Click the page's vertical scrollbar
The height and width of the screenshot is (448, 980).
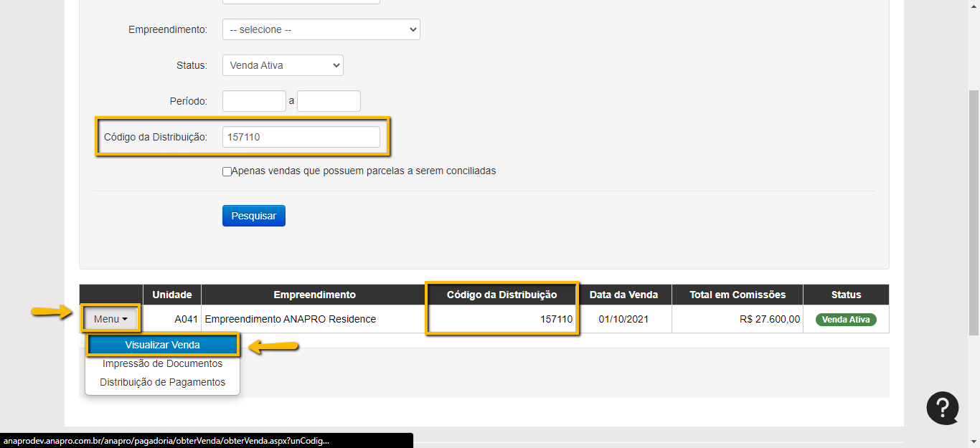pos(974,215)
